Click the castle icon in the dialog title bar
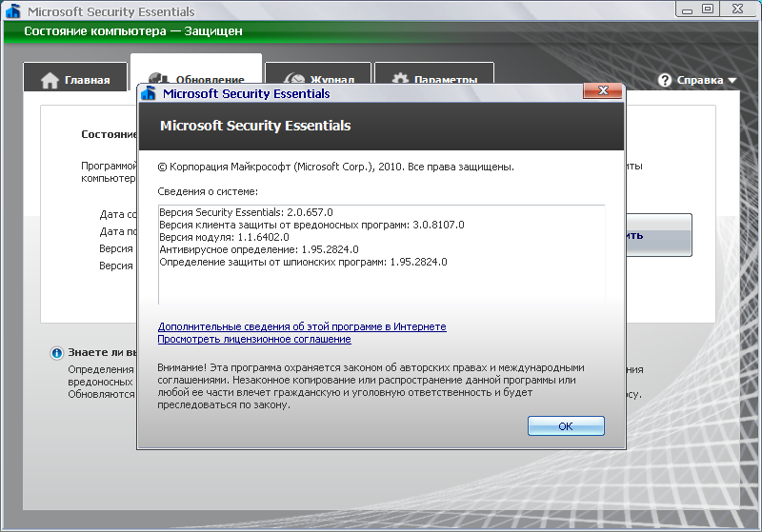This screenshot has width=762, height=532. tap(150, 93)
